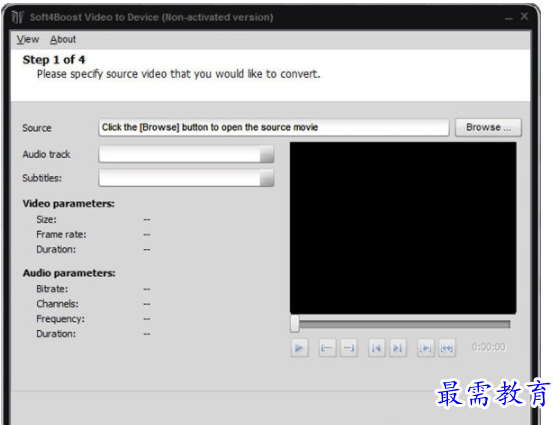Close the Soft4Boost window

point(524,16)
